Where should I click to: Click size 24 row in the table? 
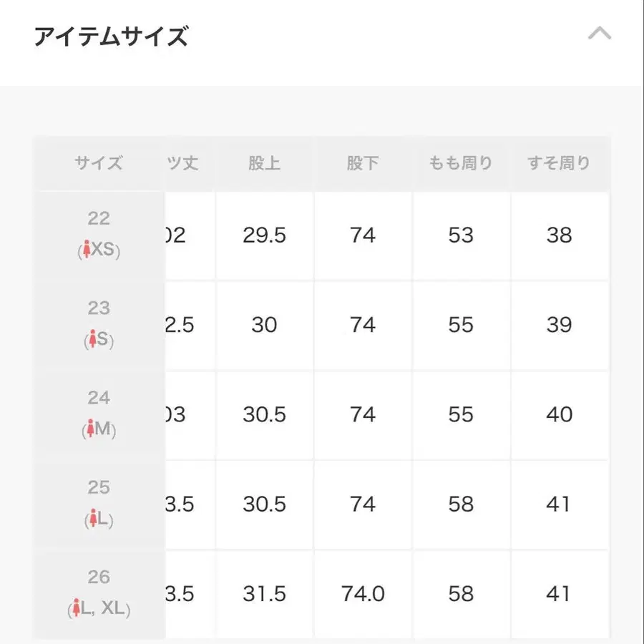(x=99, y=414)
